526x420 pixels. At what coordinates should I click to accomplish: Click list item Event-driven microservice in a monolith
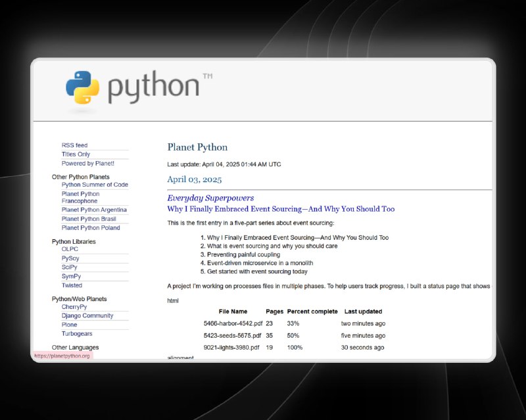coord(260,263)
